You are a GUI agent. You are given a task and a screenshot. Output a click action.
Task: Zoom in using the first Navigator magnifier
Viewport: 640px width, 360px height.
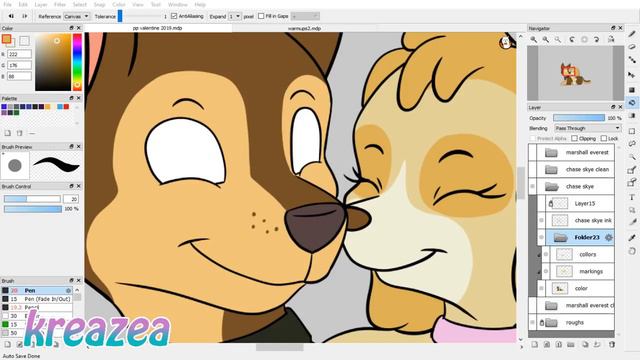coord(533,39)
